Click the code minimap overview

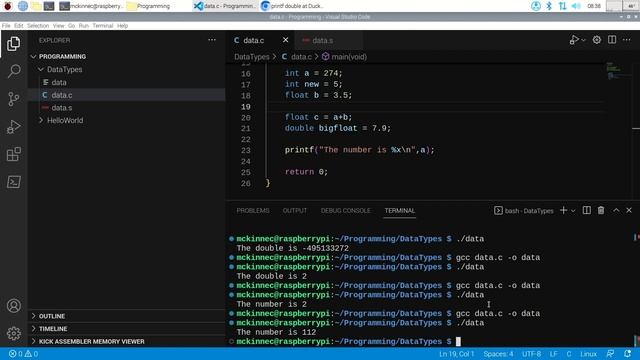pos(618,72)
